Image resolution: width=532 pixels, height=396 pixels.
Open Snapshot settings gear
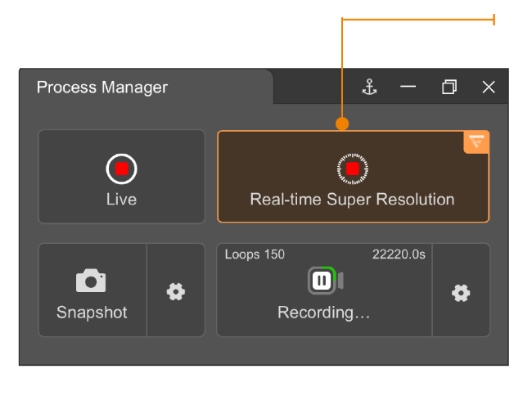[x=175, y=291]
